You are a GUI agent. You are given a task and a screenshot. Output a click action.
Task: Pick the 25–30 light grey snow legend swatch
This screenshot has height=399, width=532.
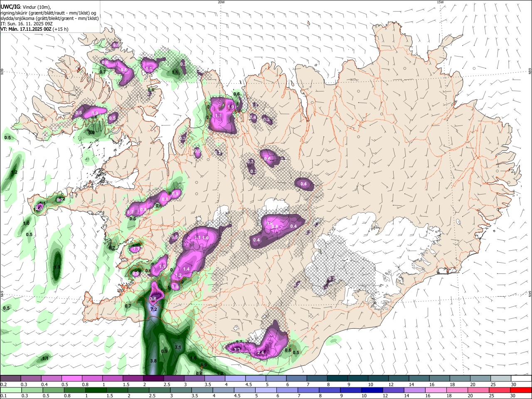point(501,378)
